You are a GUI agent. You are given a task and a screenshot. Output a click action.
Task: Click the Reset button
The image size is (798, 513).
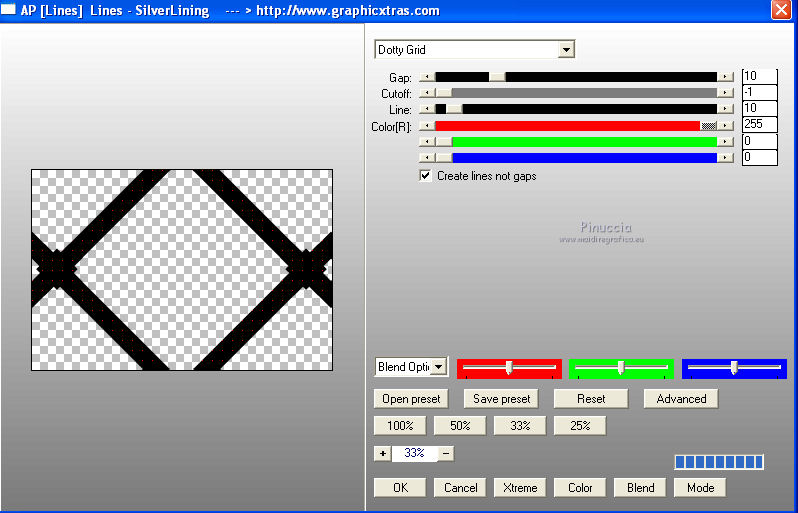[591, 399]
